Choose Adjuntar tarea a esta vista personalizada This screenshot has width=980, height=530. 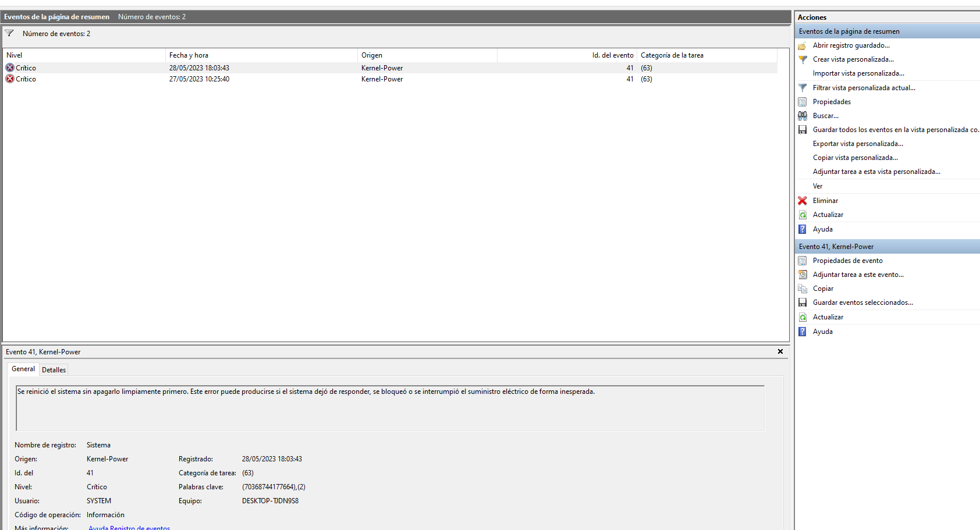(876, 172)
